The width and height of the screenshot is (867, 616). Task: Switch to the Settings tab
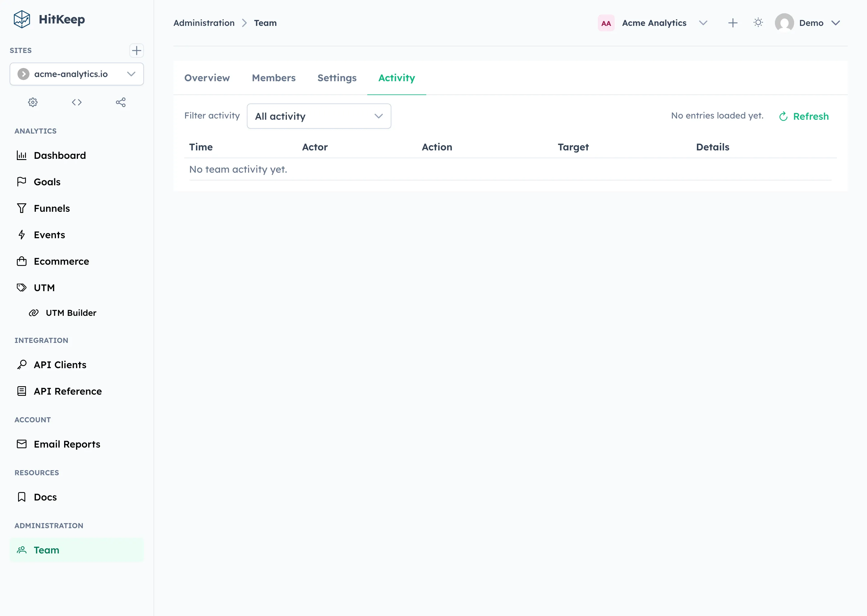[337, 78]
